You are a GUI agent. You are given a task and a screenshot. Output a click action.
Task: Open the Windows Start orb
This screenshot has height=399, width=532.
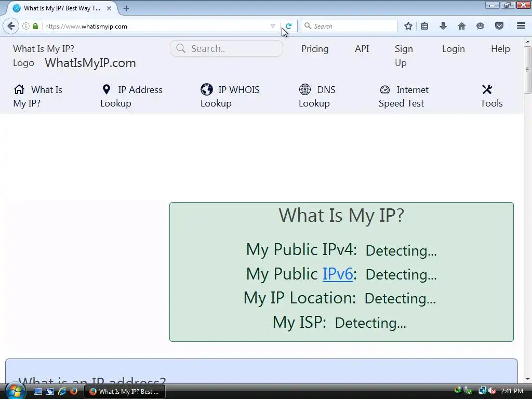(15, 391)
